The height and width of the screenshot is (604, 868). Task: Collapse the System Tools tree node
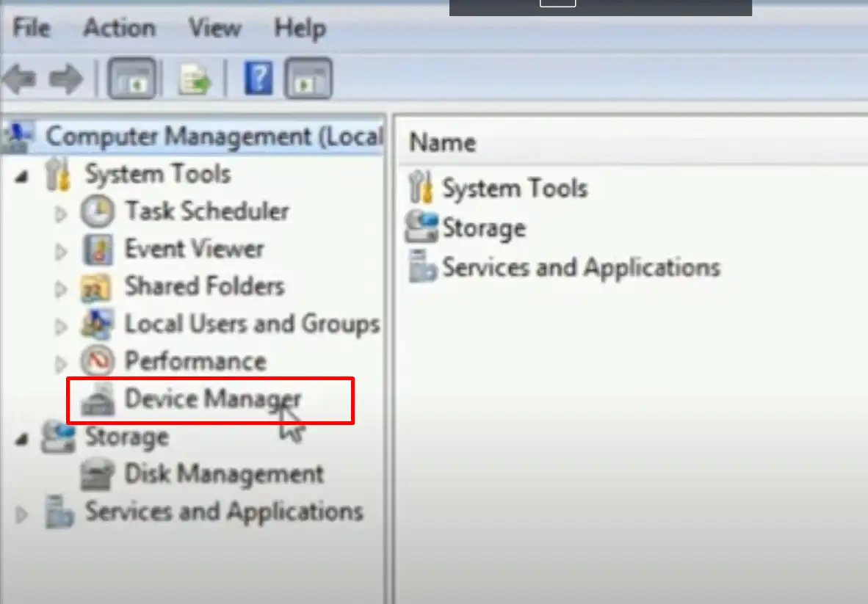(x=21, y=176)
